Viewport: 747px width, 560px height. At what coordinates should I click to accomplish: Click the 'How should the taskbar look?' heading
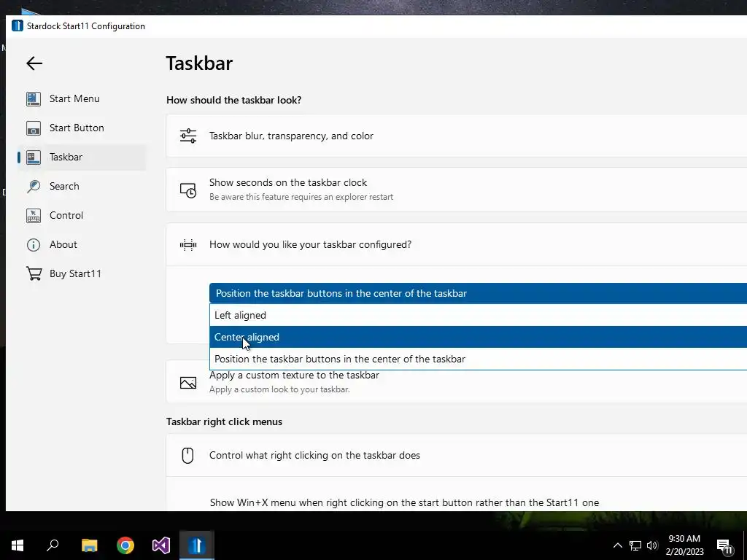234,100
